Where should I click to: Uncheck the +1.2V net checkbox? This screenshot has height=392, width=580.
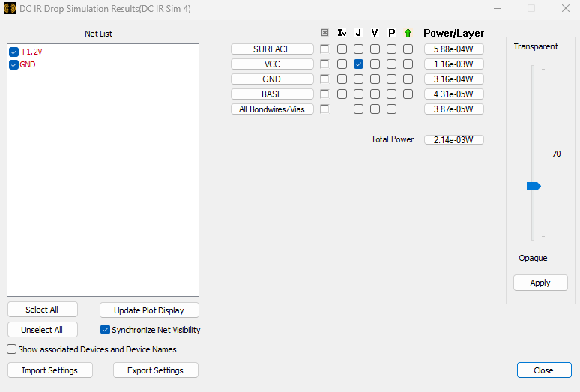[x=13, y=52]
